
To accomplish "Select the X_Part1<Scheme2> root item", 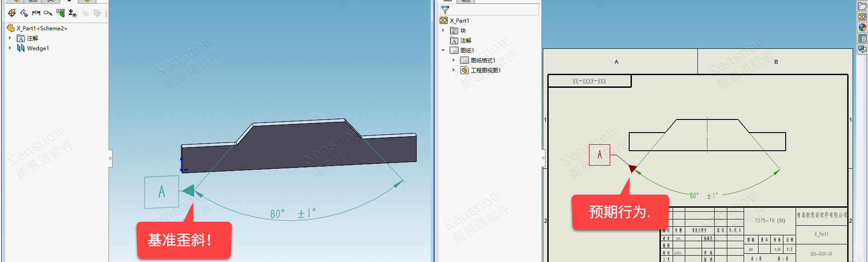I will (42, 28).
